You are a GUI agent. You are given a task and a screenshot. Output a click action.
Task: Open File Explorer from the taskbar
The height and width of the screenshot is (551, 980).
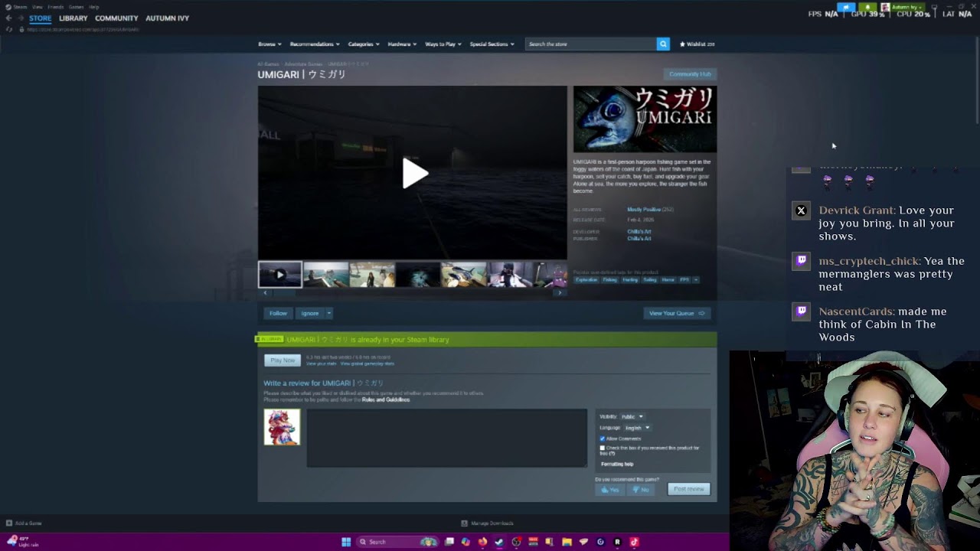[x=567, y=542]
